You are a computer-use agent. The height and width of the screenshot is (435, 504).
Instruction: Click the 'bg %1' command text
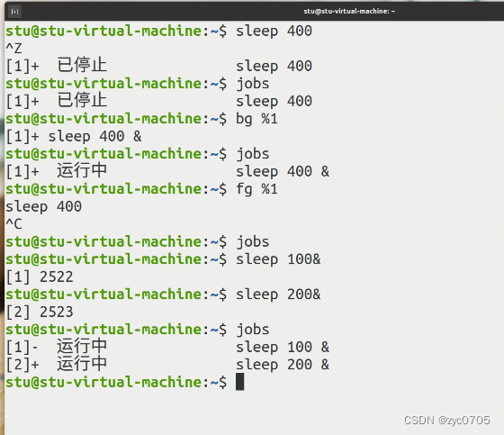pyautogui.click(x=256, y=119)
